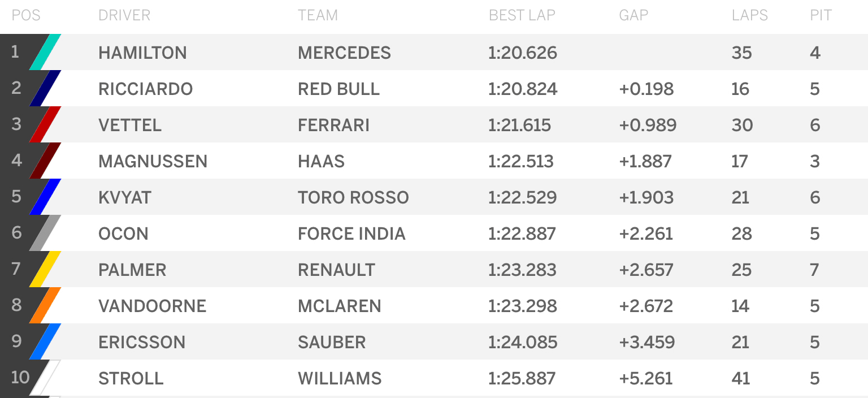868x398 pixels.
Task: Click STROLL's gap value +5.261
Action: (x=646, y=378)
